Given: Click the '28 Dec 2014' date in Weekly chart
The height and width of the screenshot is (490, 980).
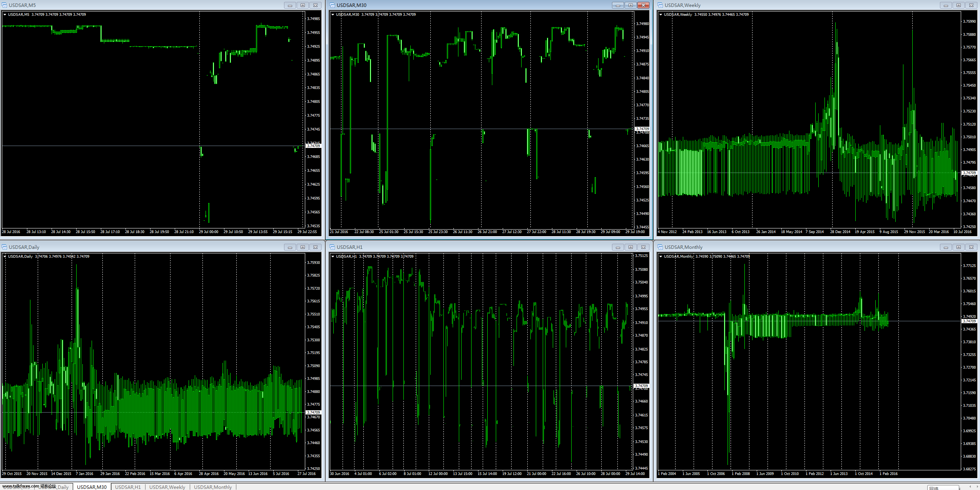Looking at the screenshot, I should pos(840,232).
